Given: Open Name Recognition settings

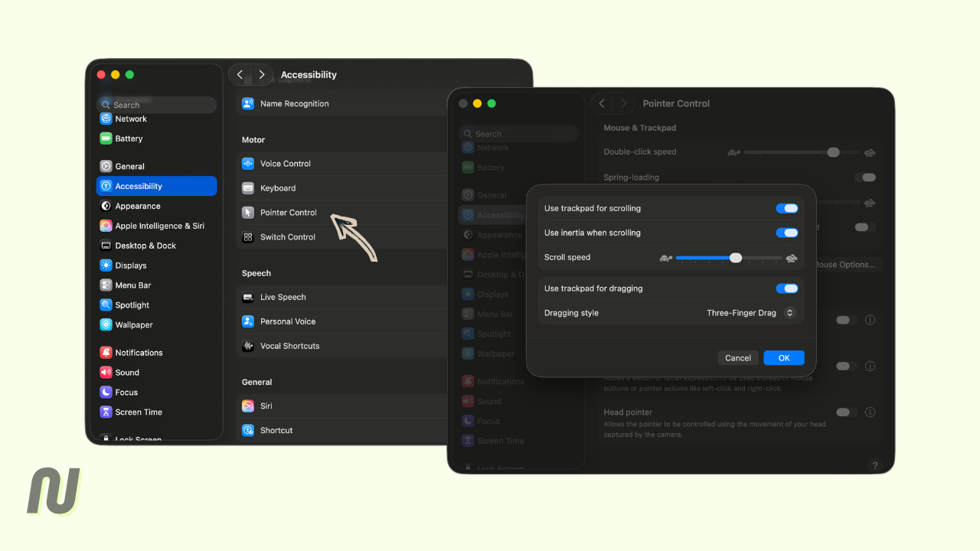Looking at the screenshot, I should (293, 103).
